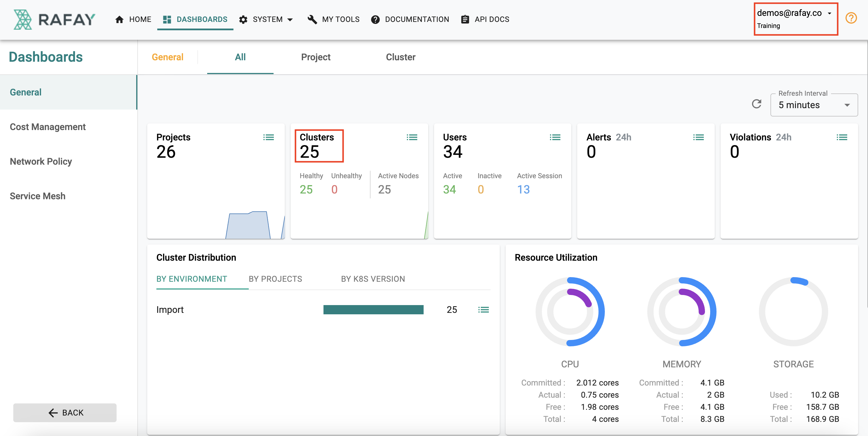Click the Dashboards heading
The width and height of the screenshot is (868, 436).
point(46,57)
